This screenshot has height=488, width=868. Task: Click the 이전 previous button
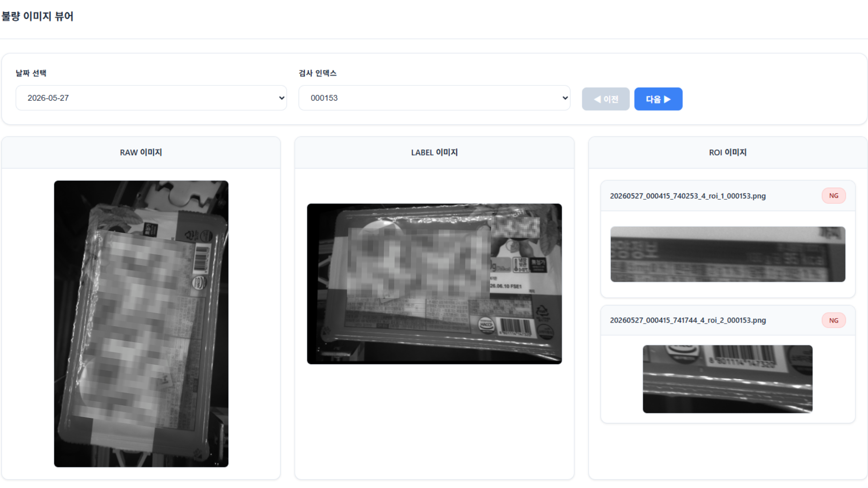click(x=606, y=99)
